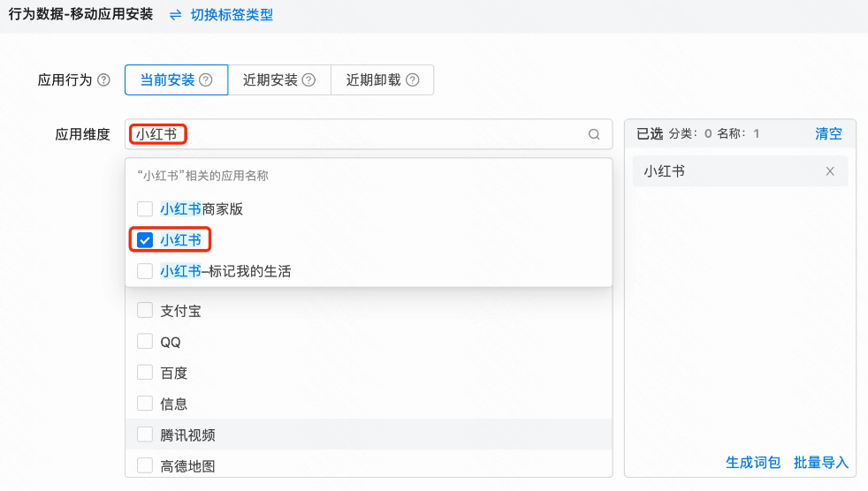Switch to the 近期安装 tab
Screen dimensions: 868x491
279,80
